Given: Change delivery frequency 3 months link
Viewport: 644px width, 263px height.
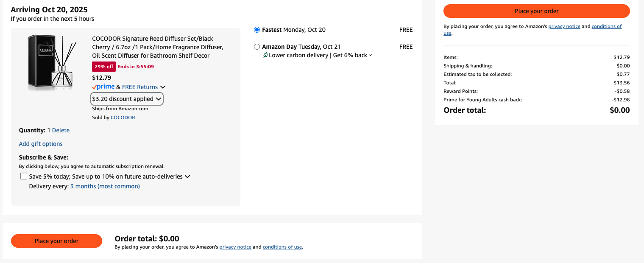Looking at the screenshot, I should tap(105, 186).
